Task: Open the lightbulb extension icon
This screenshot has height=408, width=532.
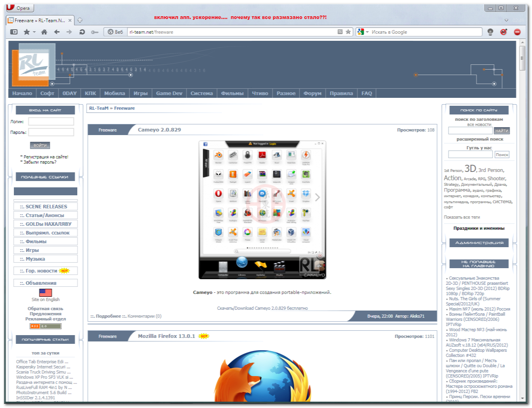Action: [490, 32]
